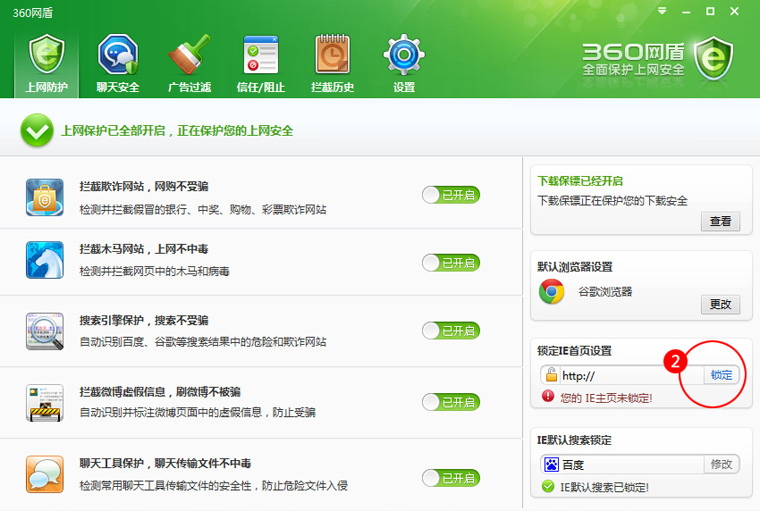
Task: Toggle the 拦截欺诈网站 protection switch
Action: point(450,195)
